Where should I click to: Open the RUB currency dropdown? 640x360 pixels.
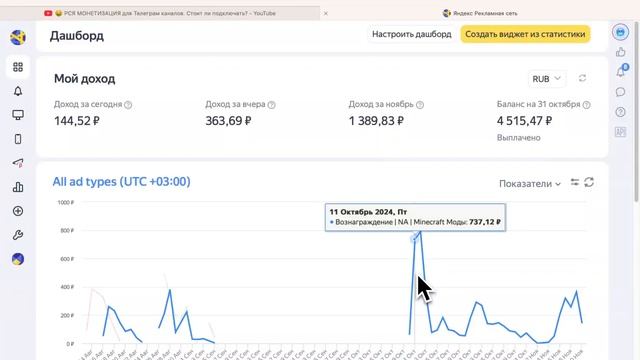point(547,79)
